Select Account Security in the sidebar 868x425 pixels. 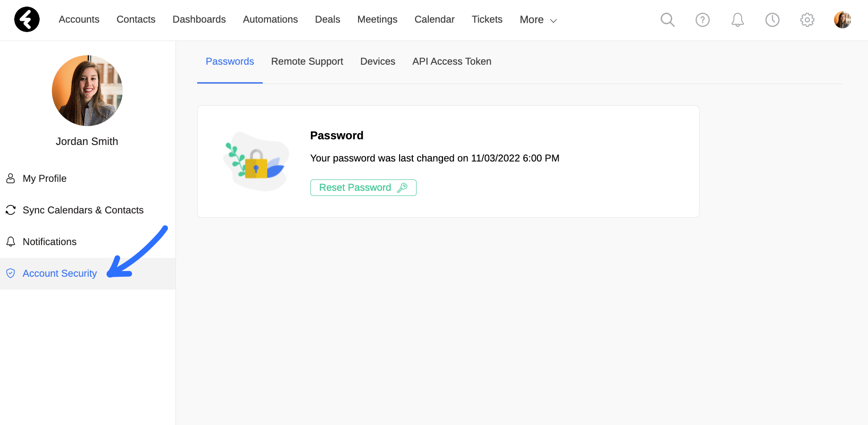pos(88,273)
